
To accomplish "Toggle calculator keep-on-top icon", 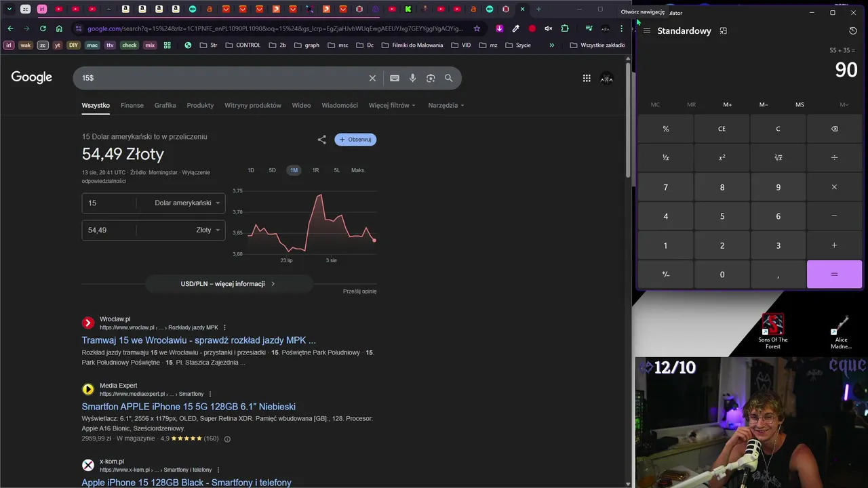I will (724, 31).
